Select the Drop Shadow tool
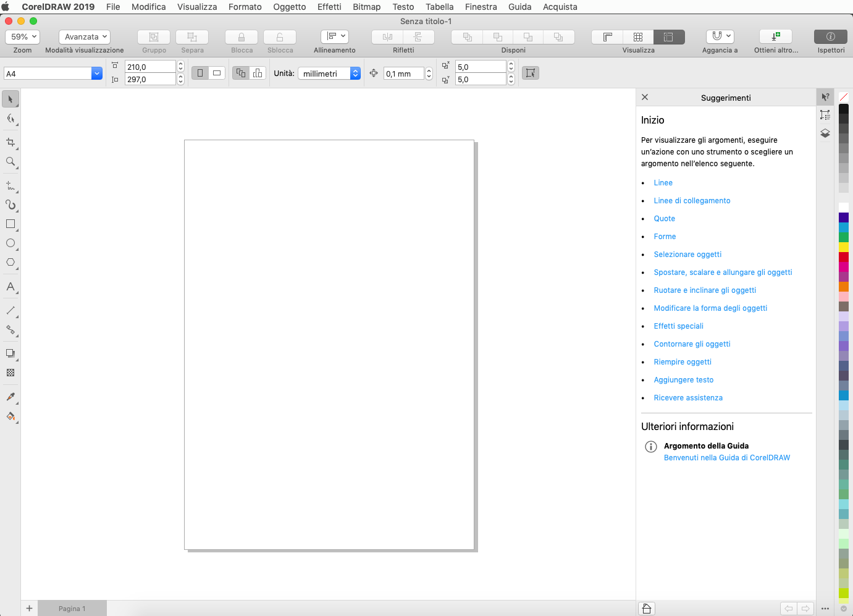Screen dimensions: 853x616 (11, 353)
